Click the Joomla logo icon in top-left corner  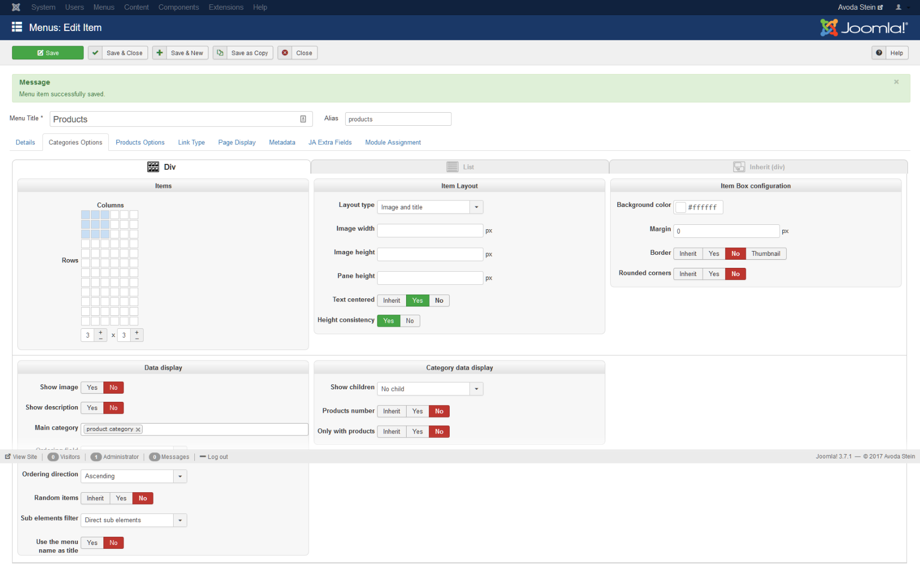click(x=16, y=7)
